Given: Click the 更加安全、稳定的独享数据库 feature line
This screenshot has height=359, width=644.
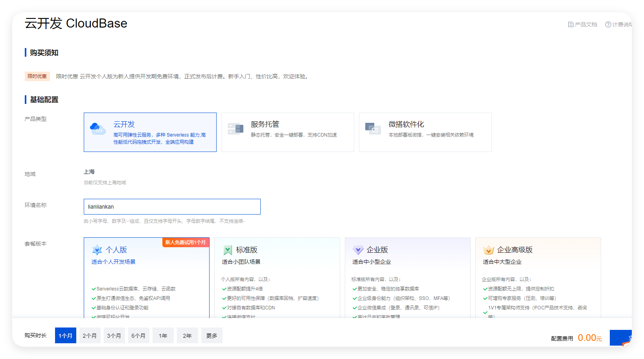Looking at the screenshot, I should coord(386,289).
